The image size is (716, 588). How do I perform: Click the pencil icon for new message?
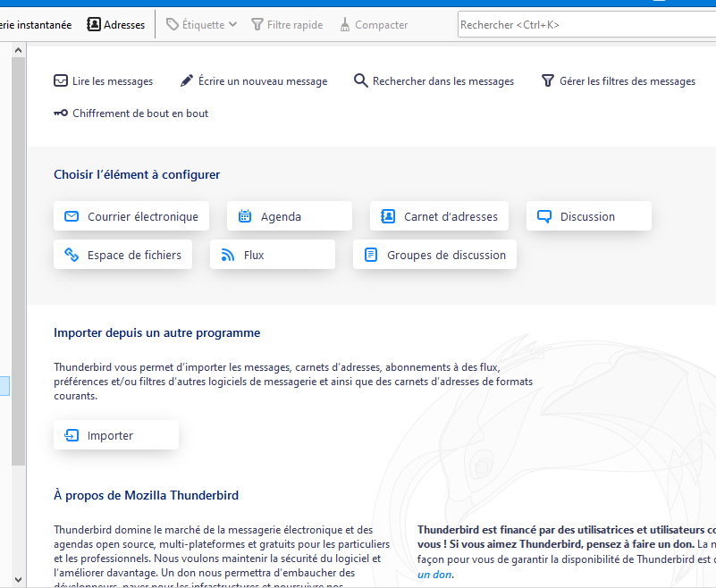click(186, 80)
